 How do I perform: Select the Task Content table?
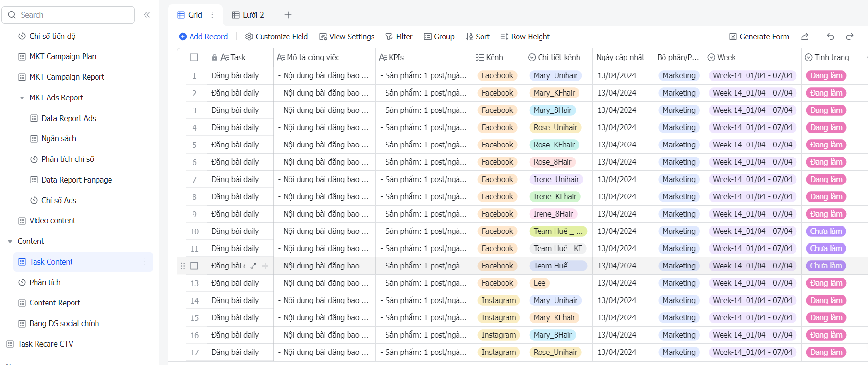point(83,262)
